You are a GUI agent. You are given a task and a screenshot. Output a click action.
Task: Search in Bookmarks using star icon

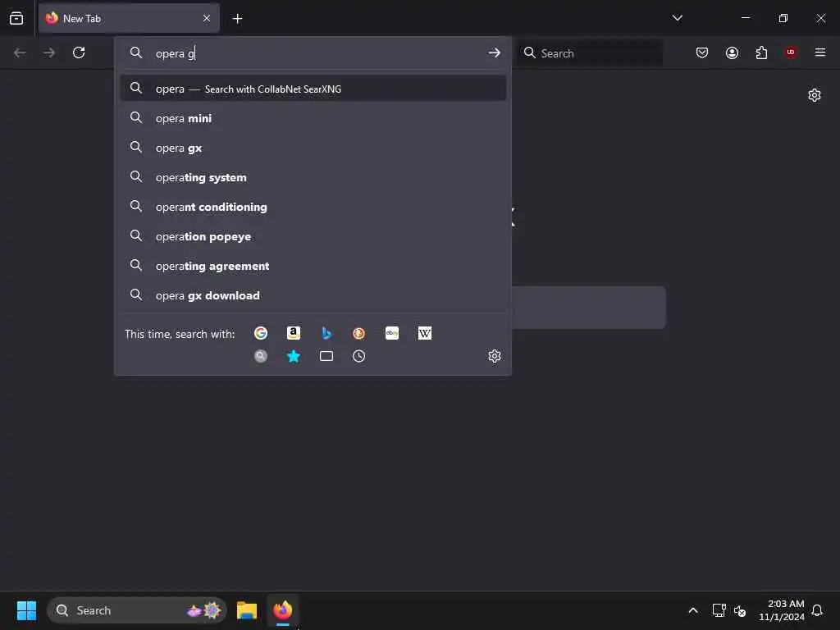pyautogui.click(x=294, y=356)
